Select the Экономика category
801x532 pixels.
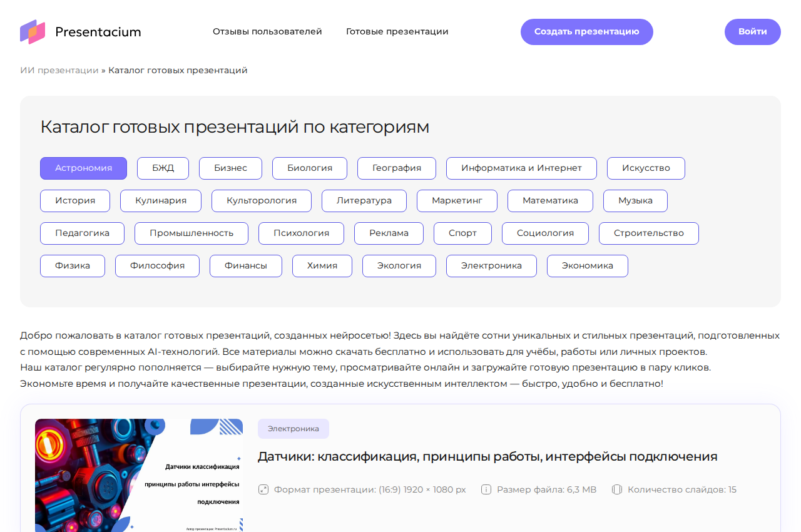pyautogui.click(x=588, y=266)
